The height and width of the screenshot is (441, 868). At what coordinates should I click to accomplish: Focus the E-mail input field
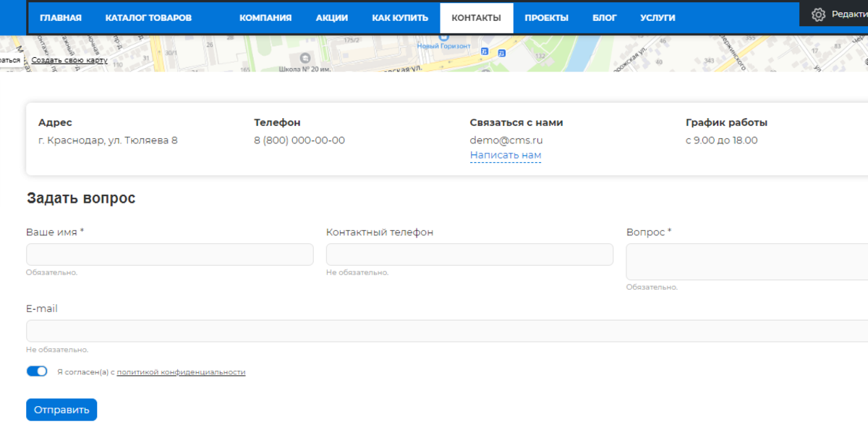[x=447, y=331]
